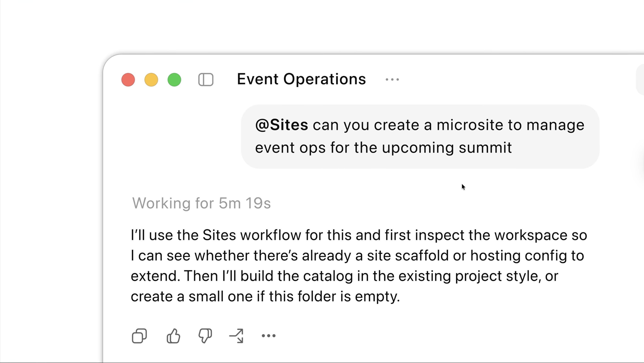Close the window with the red button
644x363 pixels.
point(128,80)
